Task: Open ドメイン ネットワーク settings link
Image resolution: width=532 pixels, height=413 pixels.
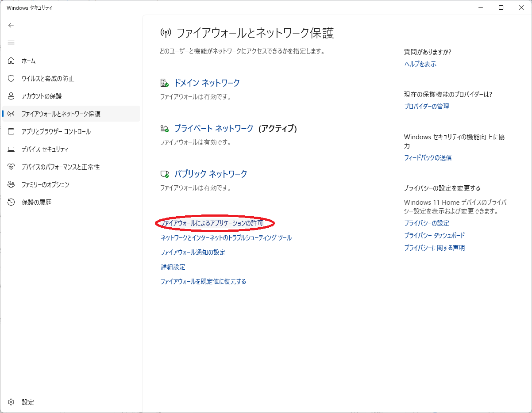Action: tap(207, 83)
